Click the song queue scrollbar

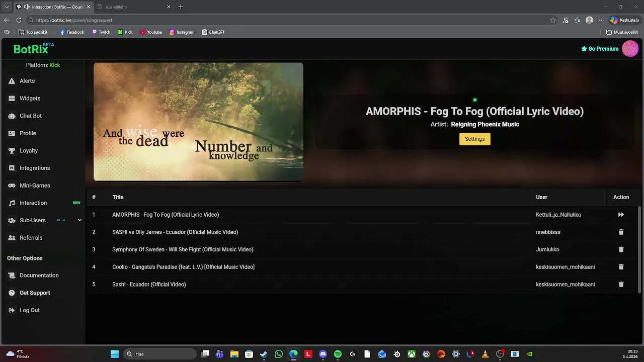(639, 250)
